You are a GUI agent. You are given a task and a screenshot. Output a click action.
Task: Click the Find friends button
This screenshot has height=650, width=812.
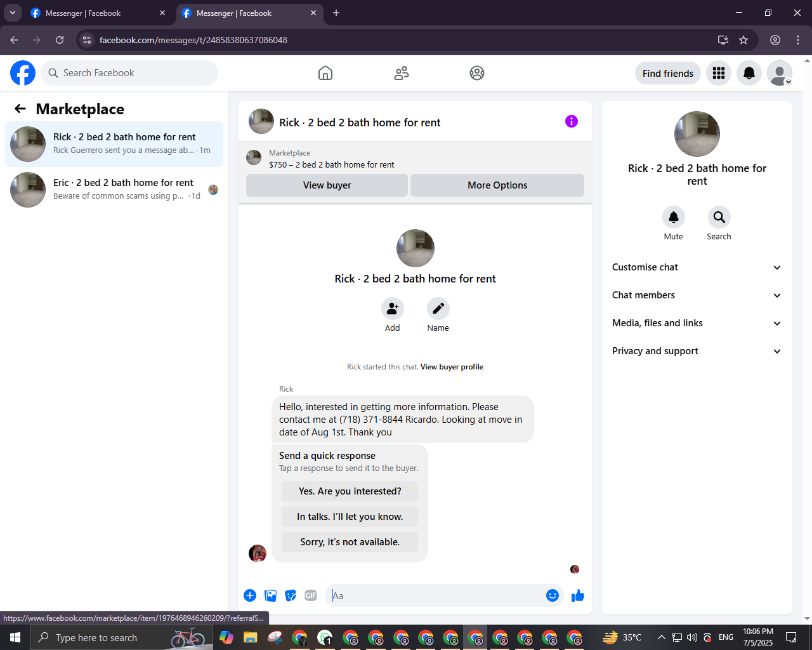click(x=668, y=73)
